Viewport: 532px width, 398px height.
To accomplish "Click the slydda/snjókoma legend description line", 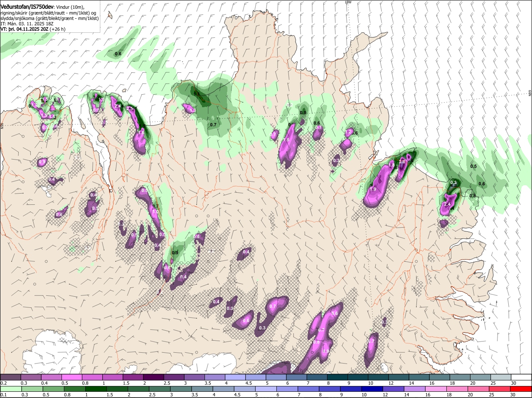I will coord(49,18).
